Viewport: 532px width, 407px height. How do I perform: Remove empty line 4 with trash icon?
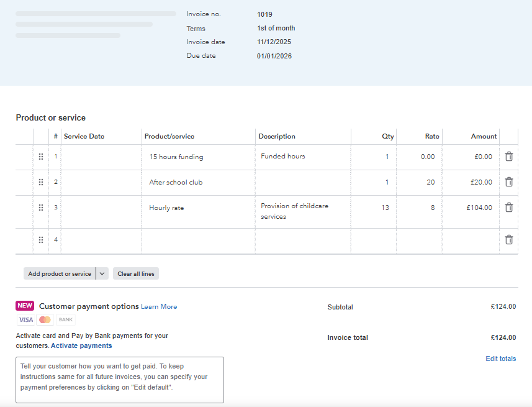[x=508, y=240]
